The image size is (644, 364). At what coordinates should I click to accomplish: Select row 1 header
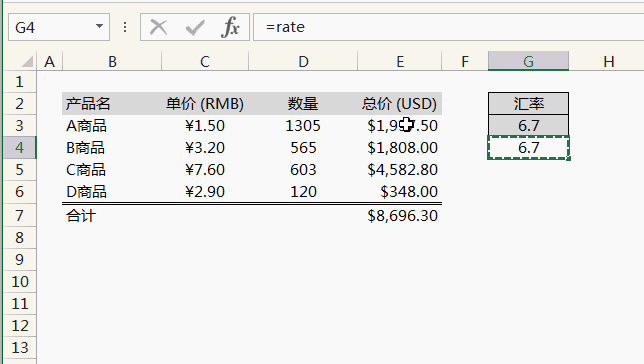(x=19, y=82)
